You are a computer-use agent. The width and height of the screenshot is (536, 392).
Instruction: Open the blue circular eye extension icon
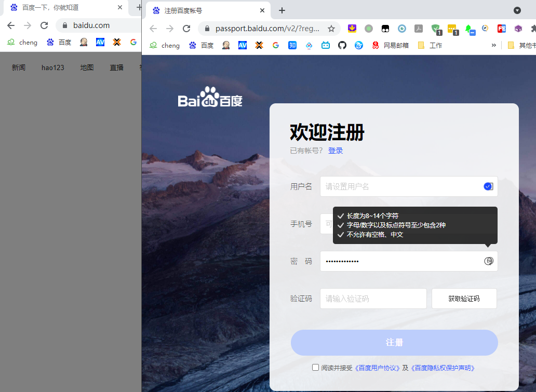point(402,29)
